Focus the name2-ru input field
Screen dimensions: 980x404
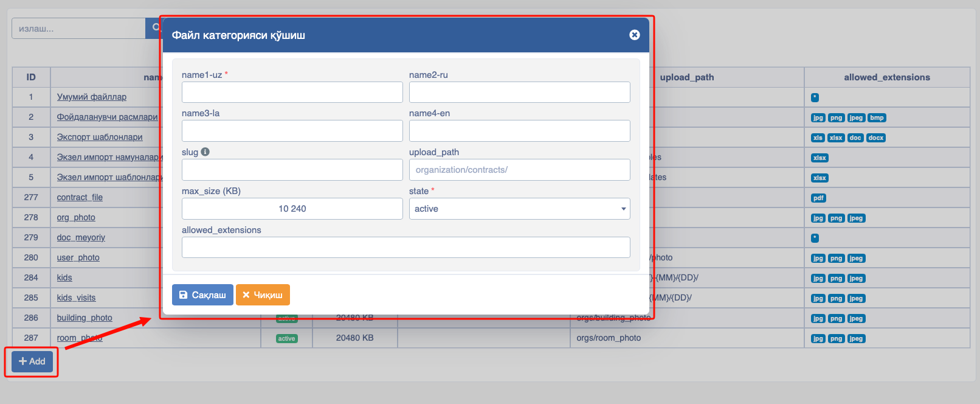coord(520,92)
